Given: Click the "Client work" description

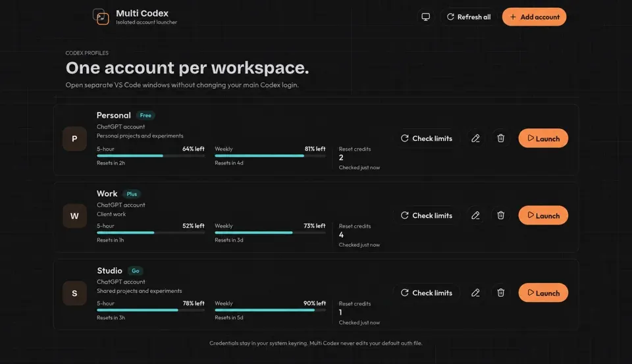Looking at the screenshot, I should (111, 215).
